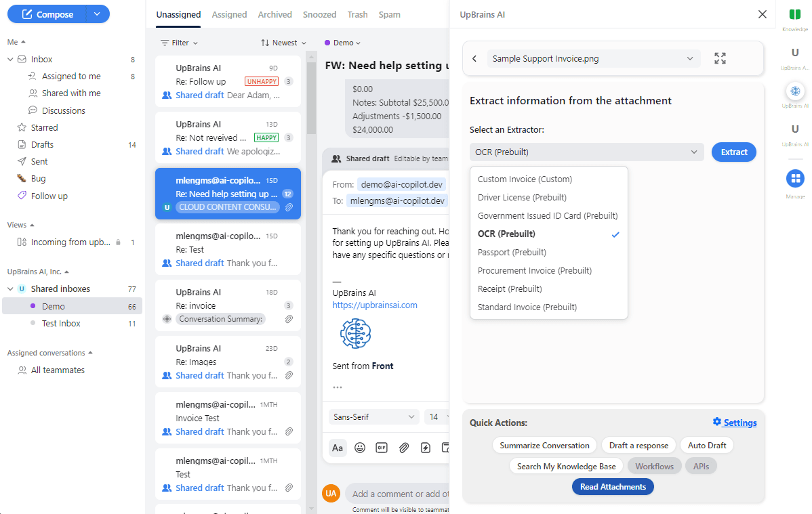The height and width of the screenshot is (514, 812).
Task: Switch to the Unassigned tab
Action: click(178, 14)
